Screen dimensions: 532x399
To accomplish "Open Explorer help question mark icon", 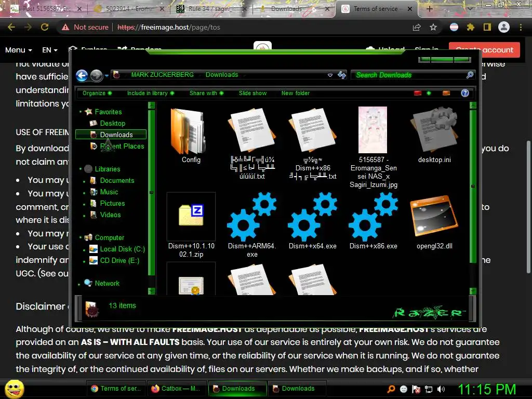I will point(465,93).
